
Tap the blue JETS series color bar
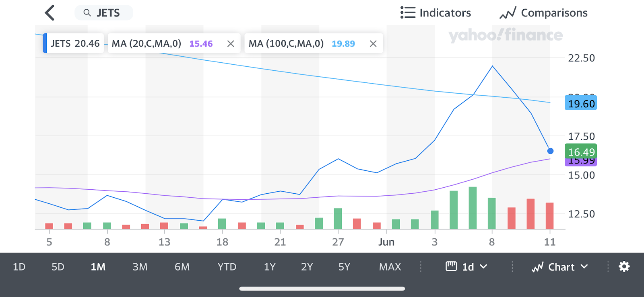(45, 43)
